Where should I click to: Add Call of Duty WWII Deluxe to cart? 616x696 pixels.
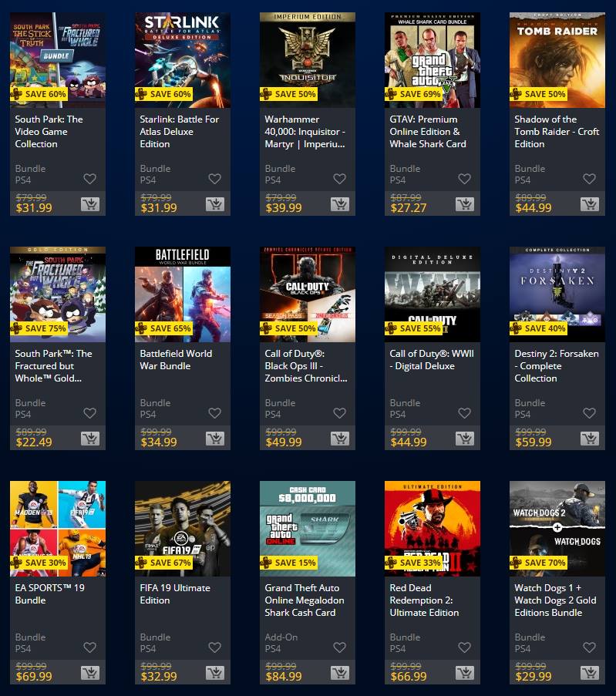pyautogui.click(x=465, y=439)
